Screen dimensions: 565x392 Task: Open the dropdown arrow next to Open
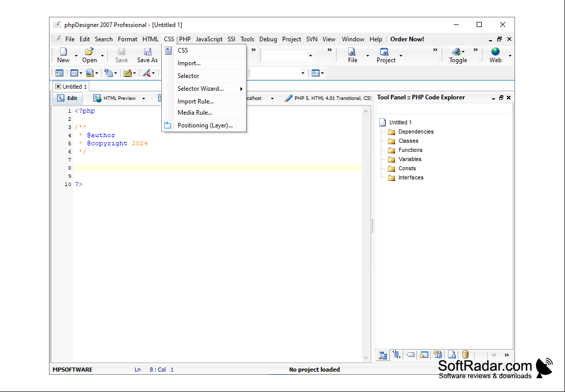(102, 56)
